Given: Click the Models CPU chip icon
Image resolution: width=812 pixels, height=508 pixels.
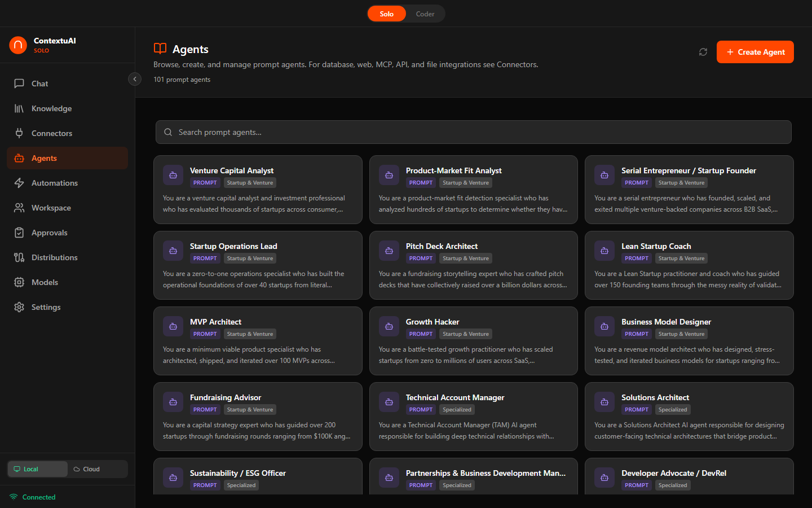Looking at the screenshot, I should [19, 282].
